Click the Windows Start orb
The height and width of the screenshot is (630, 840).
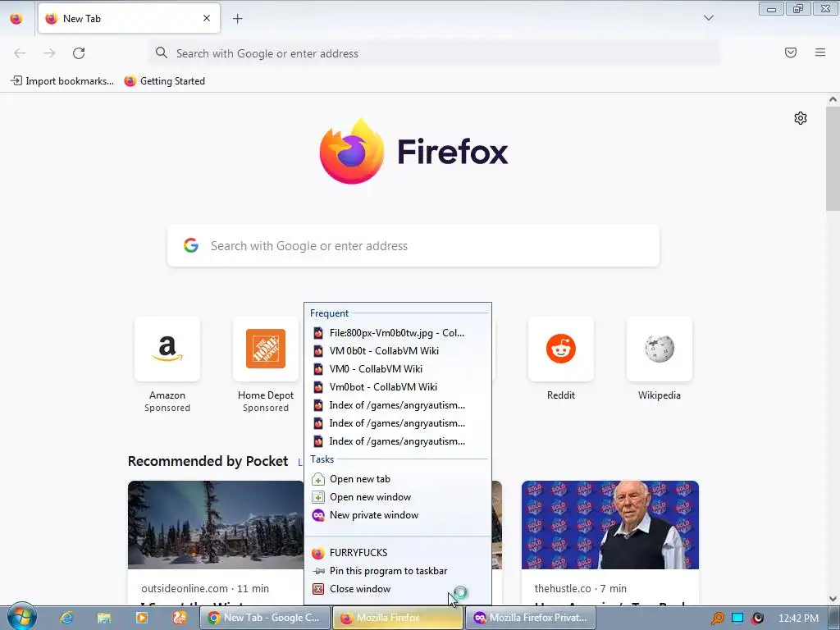[22, 617]
